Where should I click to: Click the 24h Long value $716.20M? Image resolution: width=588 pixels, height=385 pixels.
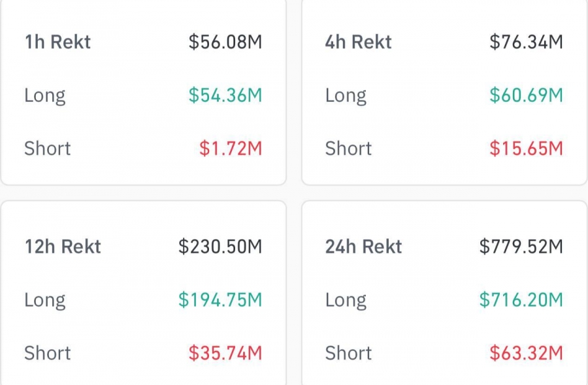click(521, 300)
